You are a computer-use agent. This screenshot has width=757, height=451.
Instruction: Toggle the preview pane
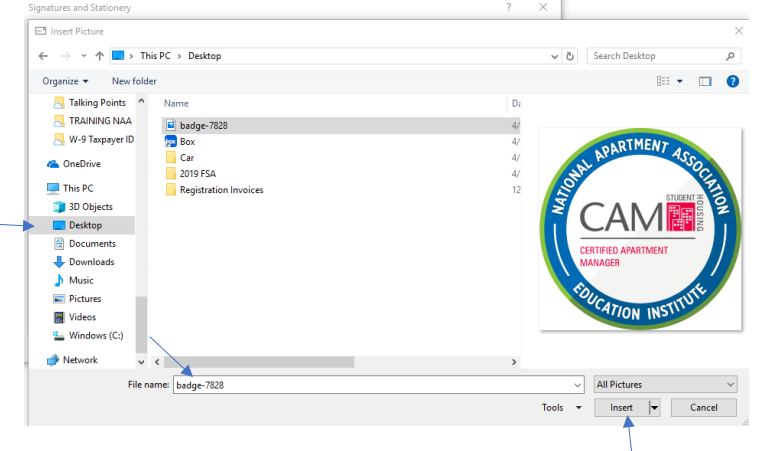click(705, 81)
